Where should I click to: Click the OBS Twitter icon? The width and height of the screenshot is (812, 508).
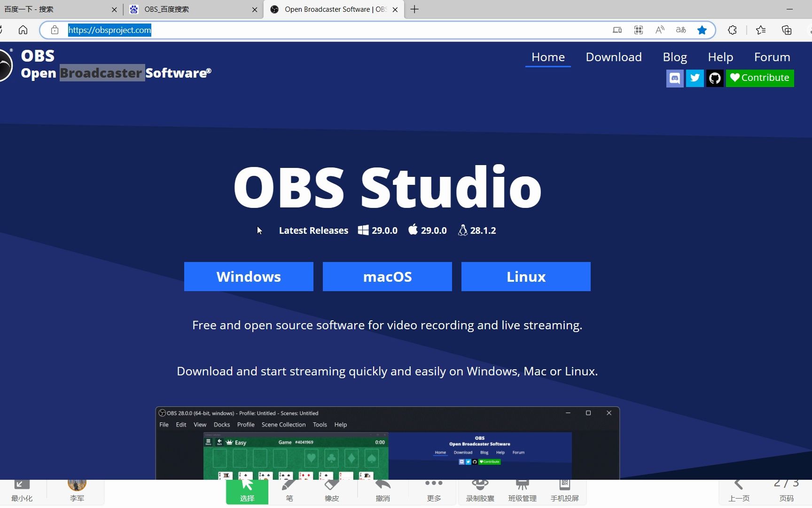coord(695,78)
